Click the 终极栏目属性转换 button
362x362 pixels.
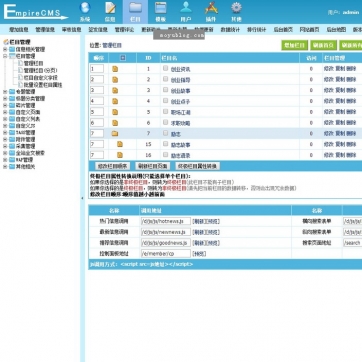tap(198, 166)
